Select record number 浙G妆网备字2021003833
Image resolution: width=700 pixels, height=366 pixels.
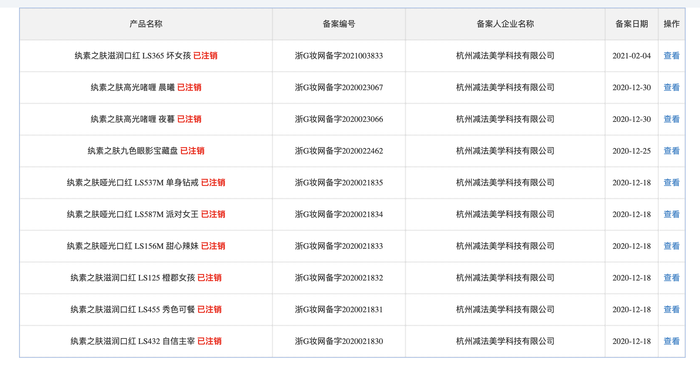click(339, 56)
